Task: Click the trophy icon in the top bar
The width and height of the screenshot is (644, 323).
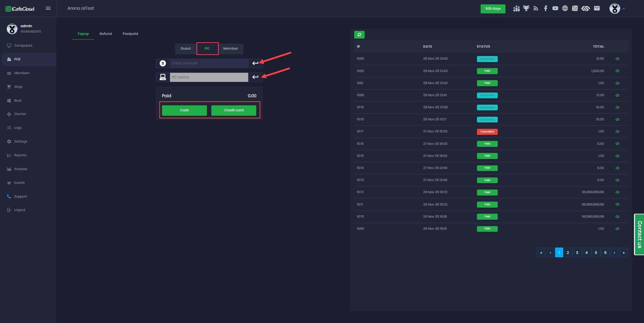Action: click(x=526, y=8)
